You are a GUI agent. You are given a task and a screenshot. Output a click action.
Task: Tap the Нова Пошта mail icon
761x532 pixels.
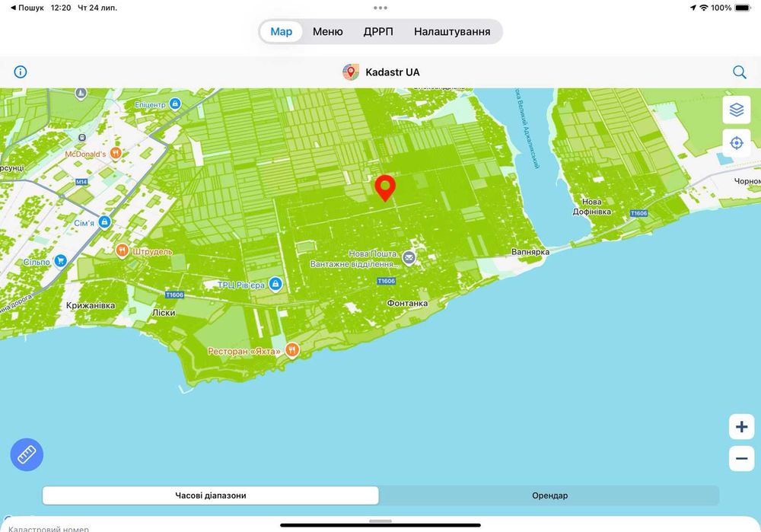tap(409, 258)
